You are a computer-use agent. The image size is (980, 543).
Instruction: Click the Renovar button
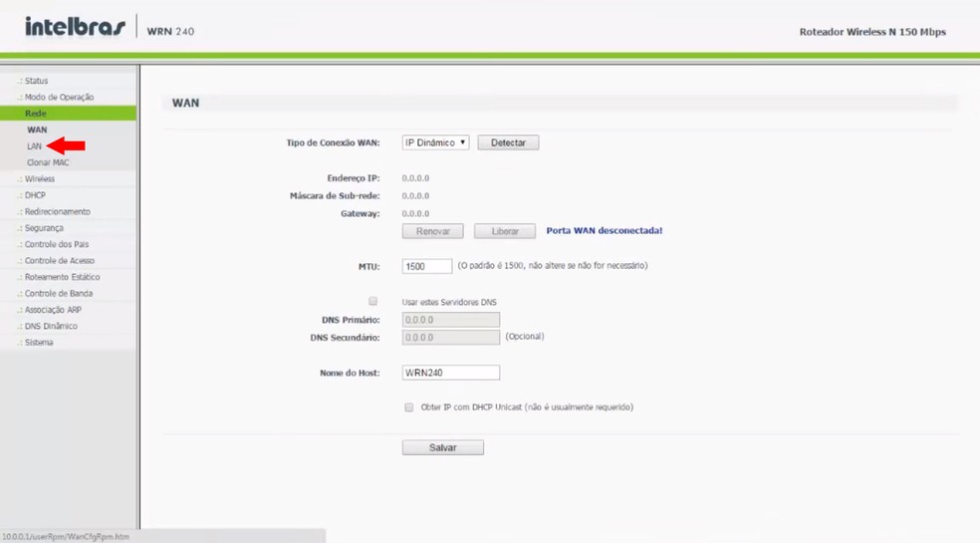click(432, 231)
